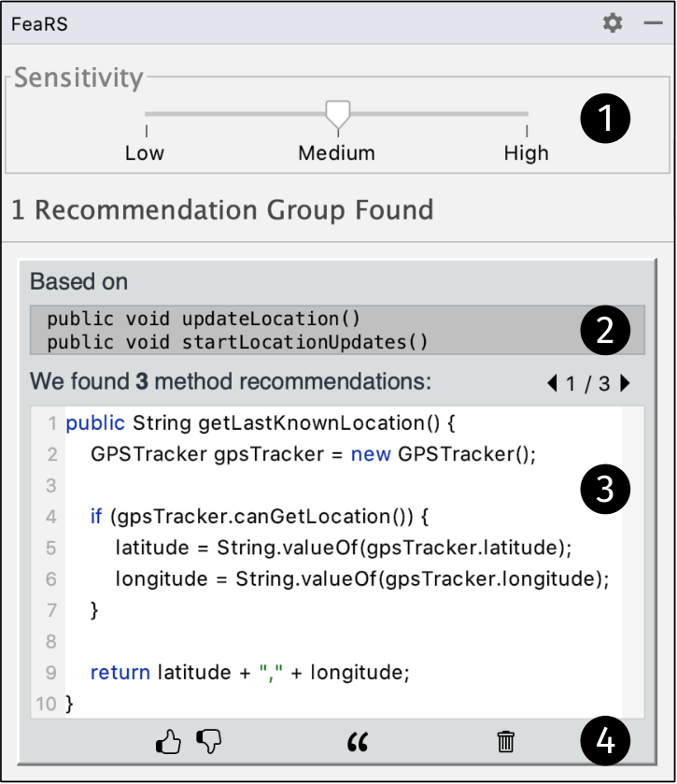This screenshot has height=784, width=677.
Task: Click updateLocation() method signature
Action: pos(204,319)
